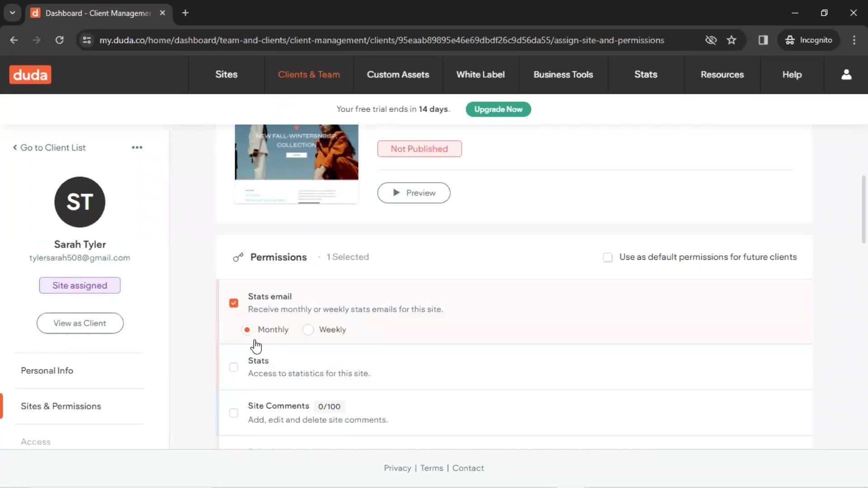Open the three-dot client options menu
This screenshot has width=868, height=488.
pyautogui.click(x=137, y=147)
